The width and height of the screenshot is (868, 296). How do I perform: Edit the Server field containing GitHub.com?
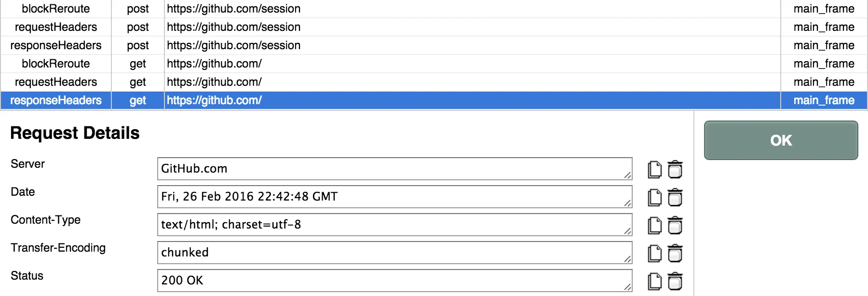click(394, 169)
